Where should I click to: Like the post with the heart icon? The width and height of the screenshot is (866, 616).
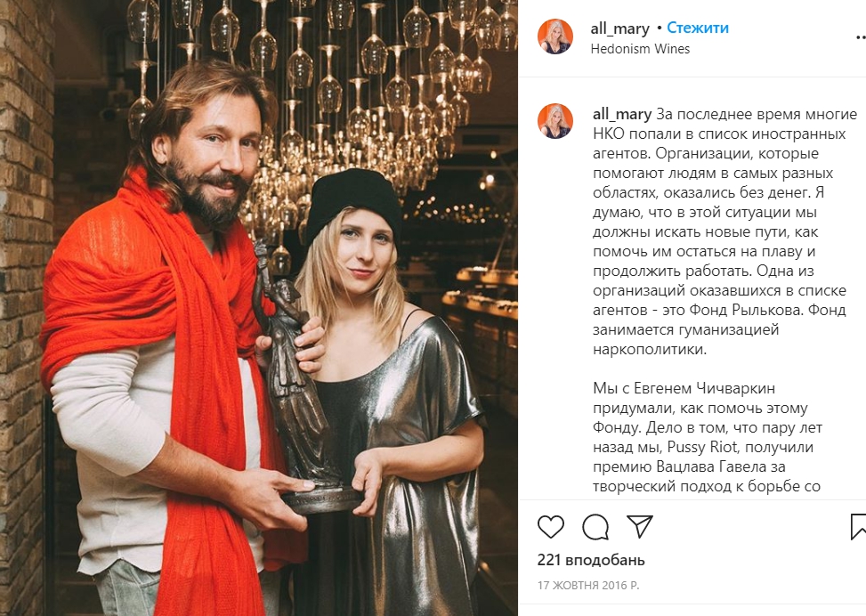click(551, 527)
